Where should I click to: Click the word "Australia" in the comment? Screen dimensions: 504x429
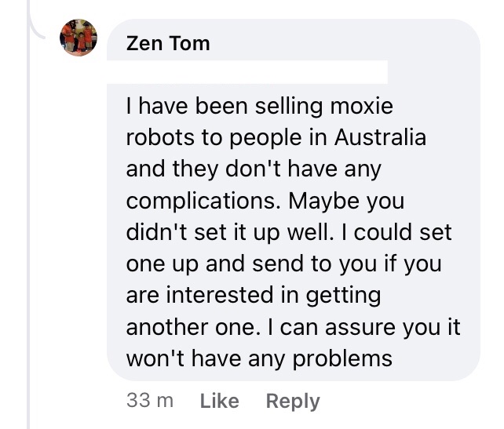click(x=380, y=136)
